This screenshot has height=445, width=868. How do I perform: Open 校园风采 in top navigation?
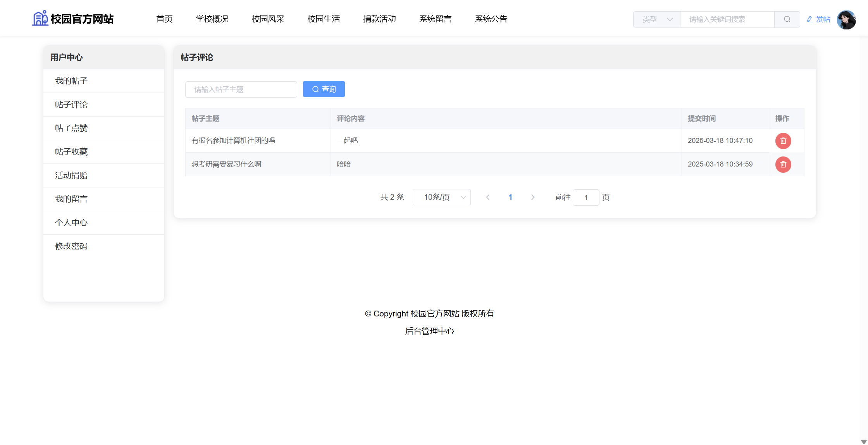268,19
